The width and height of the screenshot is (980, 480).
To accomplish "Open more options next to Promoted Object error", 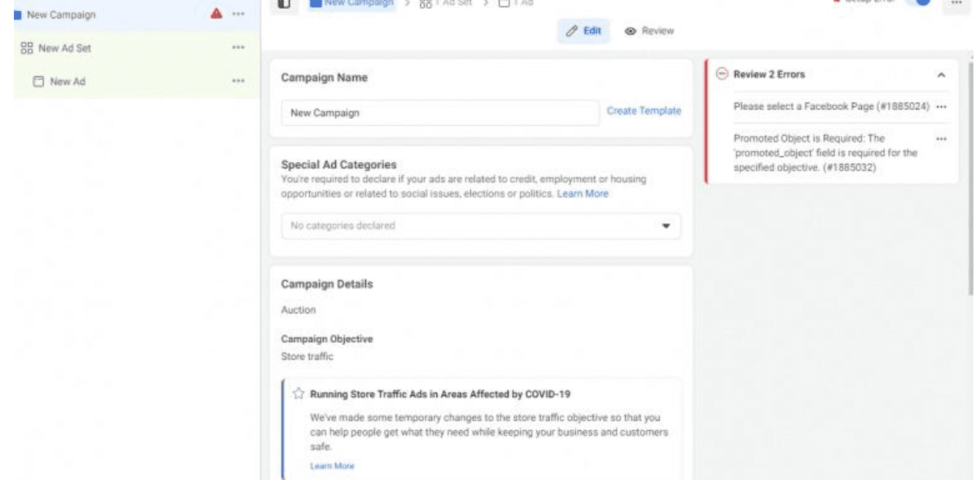I will (x=942, y=139).
